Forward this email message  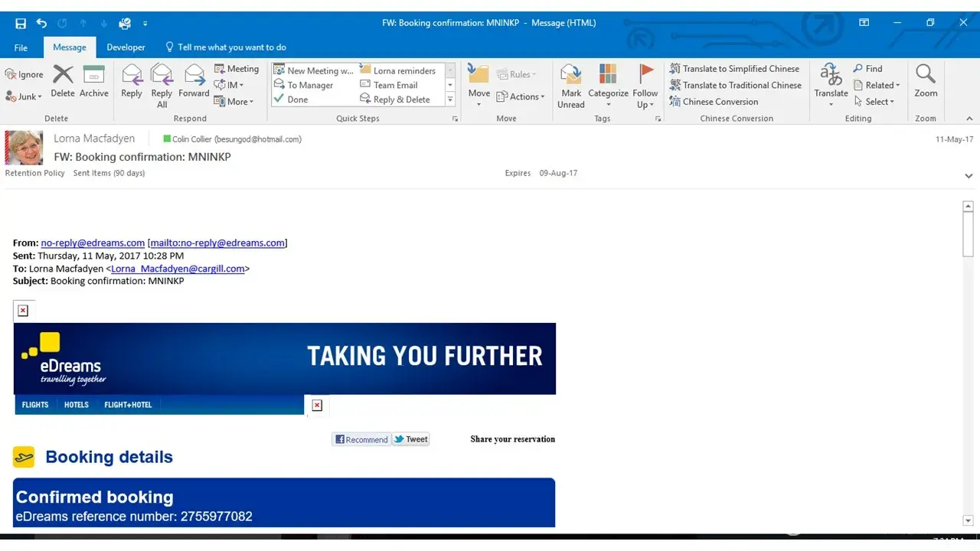(x=194, y=75)
